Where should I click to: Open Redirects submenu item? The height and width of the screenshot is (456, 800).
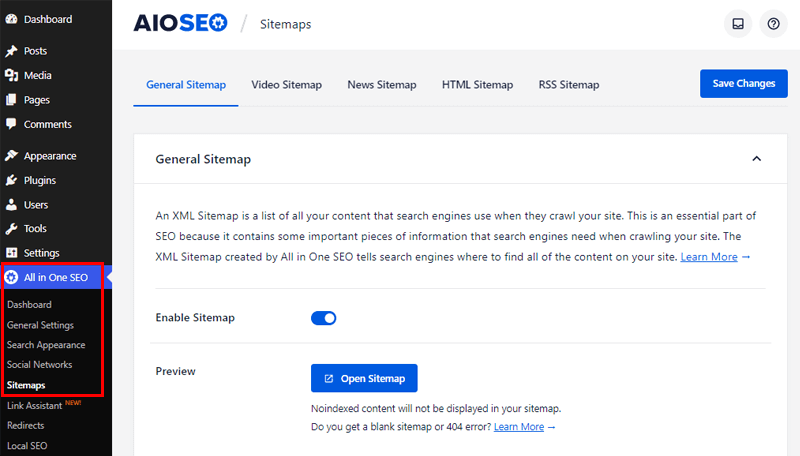[x=26, y=425]
